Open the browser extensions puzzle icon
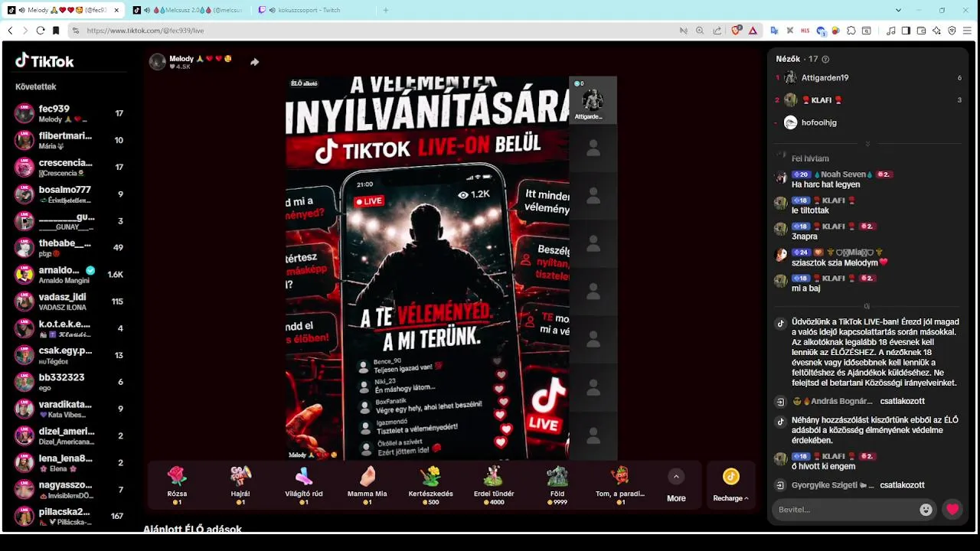This screenshot has height=551, width=980. (x=851, y=31)
